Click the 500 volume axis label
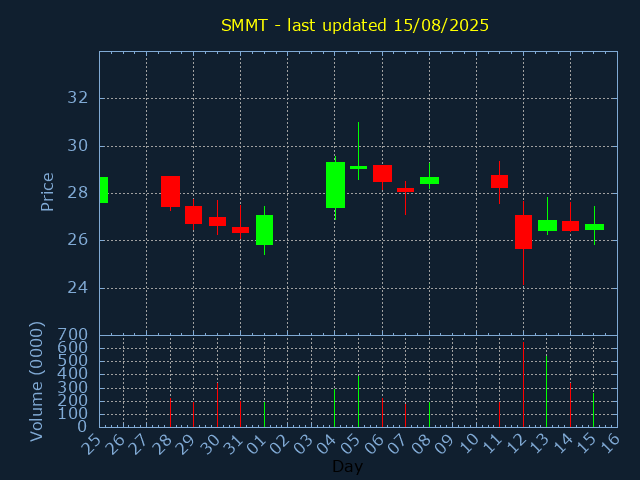The image size is (640, 480). [x=72, y=361]
